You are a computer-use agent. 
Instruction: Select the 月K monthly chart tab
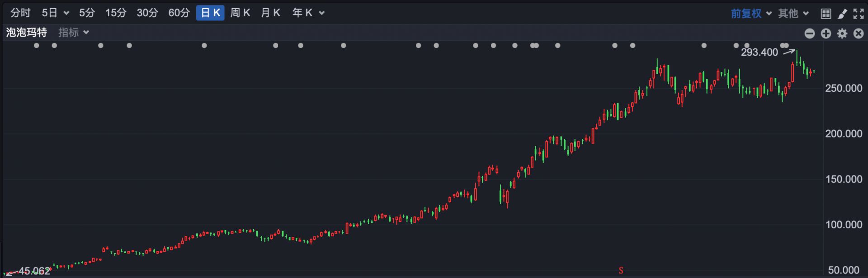pos(270,13)
